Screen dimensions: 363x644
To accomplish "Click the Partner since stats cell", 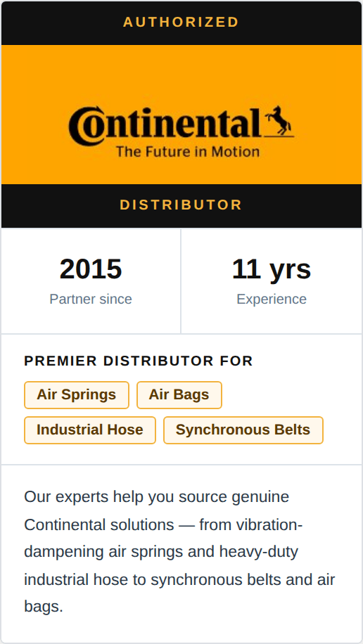I will 91,281.
